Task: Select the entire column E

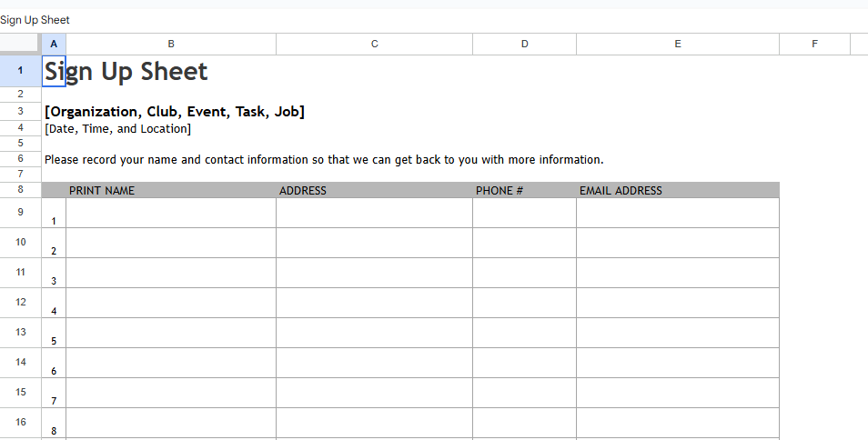Action: click(x=678, y=44)
